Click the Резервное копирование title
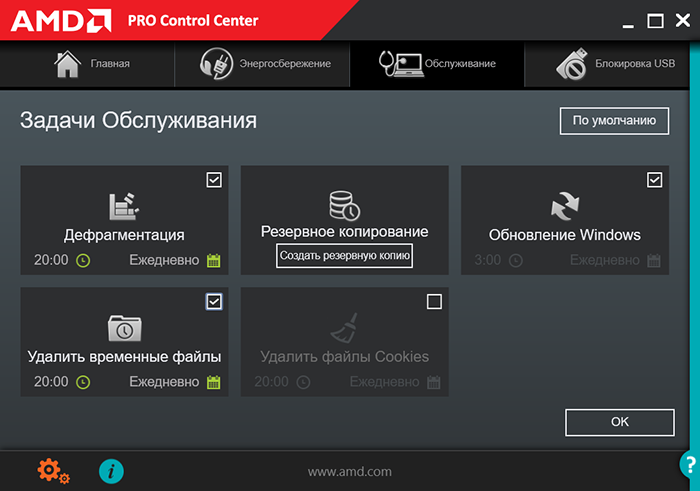The image size is (700, 491). click(x=344, y=232)
